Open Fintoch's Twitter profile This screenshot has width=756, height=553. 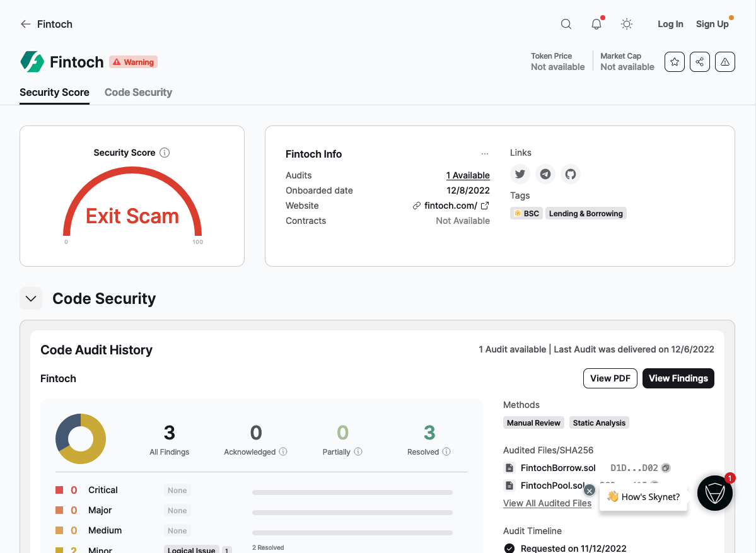[520, 173]
